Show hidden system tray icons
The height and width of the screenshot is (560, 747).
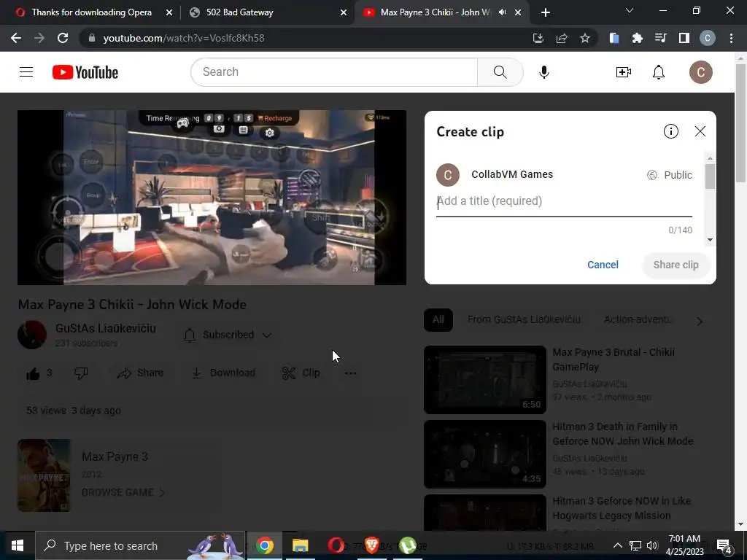click(617, 545)
